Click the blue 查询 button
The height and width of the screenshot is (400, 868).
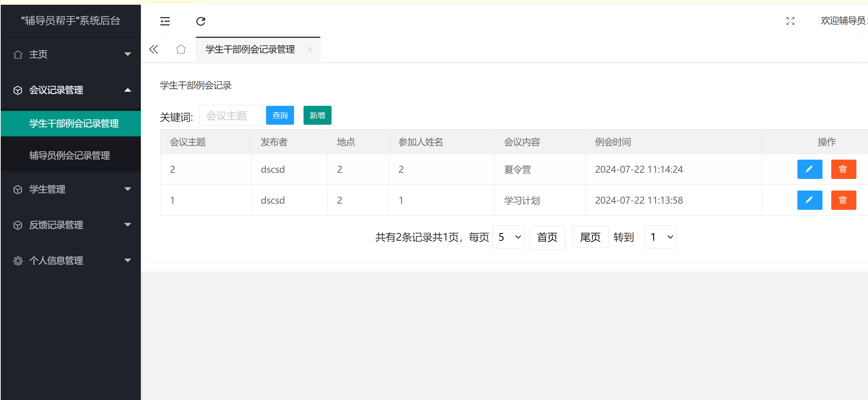(280, 115)
